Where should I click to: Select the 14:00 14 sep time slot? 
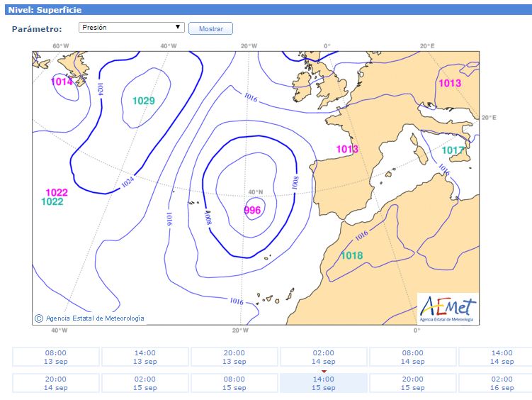[495, 357]
